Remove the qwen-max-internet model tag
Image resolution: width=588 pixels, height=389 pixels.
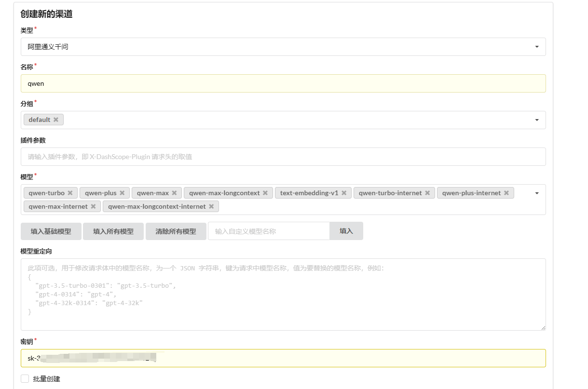[x=93, y=206]
